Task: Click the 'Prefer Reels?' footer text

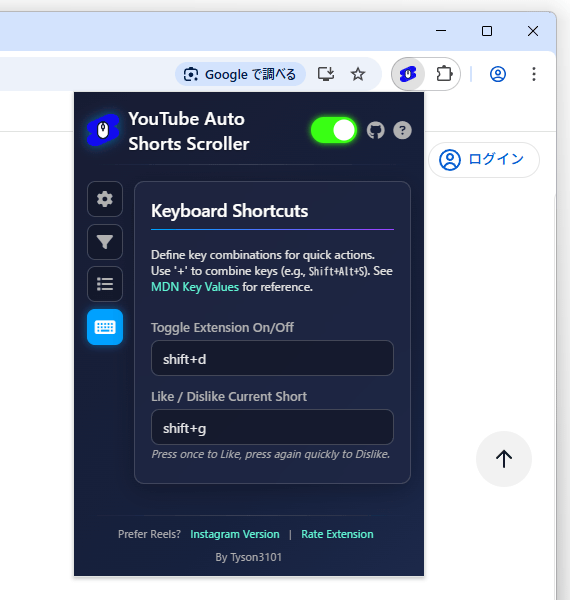Action: (149, 534)
